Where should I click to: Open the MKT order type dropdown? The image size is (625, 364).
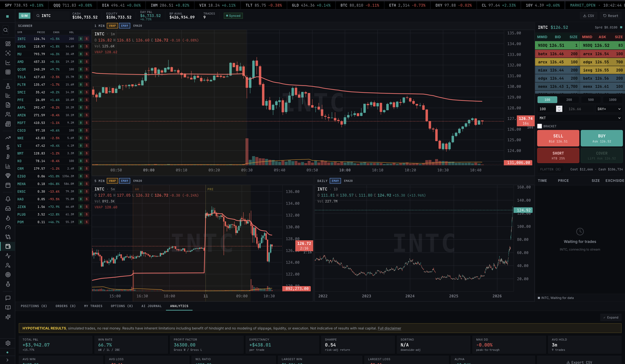pyautogui.click(x=580, y=118)
